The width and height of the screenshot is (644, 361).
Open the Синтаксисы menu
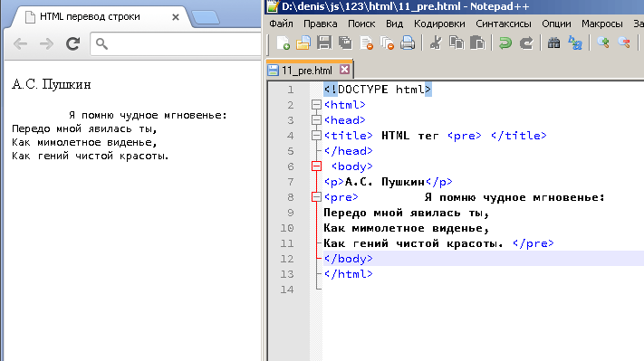tap(504, 24)
